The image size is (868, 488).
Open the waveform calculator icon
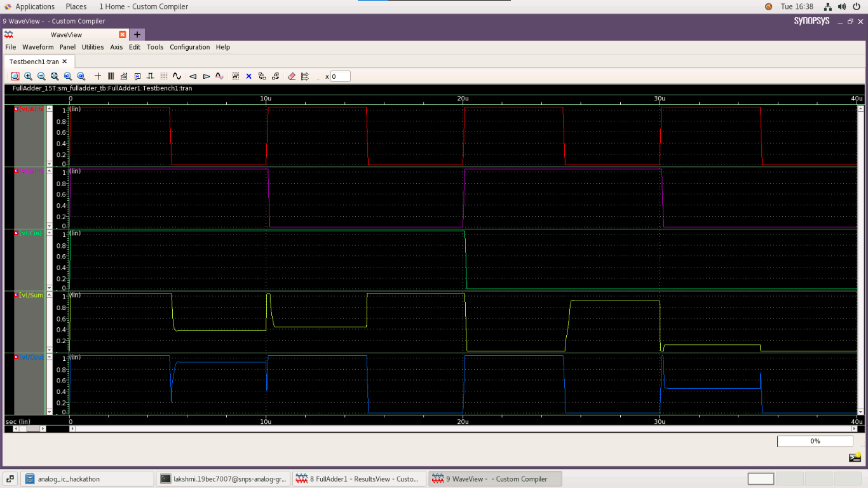[x=123, y=76]
